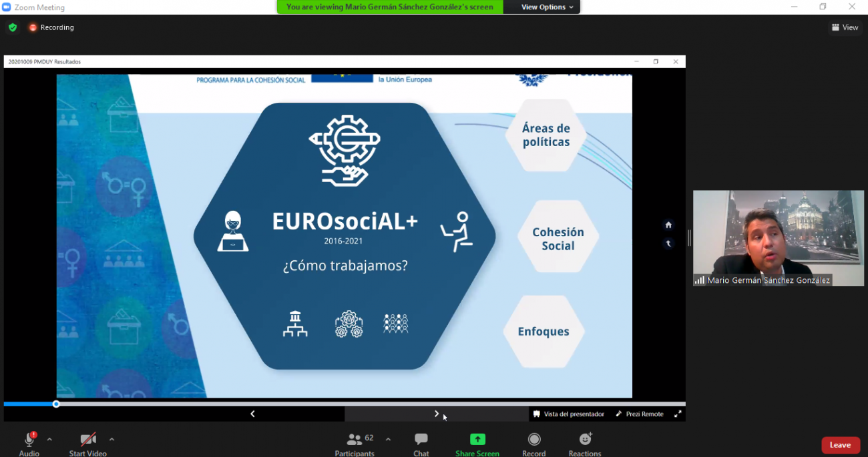Select the Áreas de políticas hexagon

click(546, 135)
